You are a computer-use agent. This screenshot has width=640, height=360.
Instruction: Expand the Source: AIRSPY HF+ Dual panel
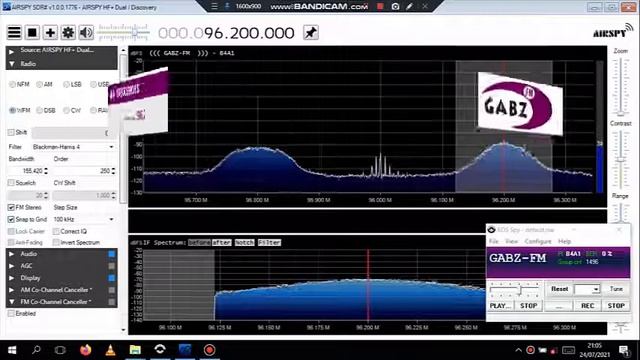click(11, 51)
